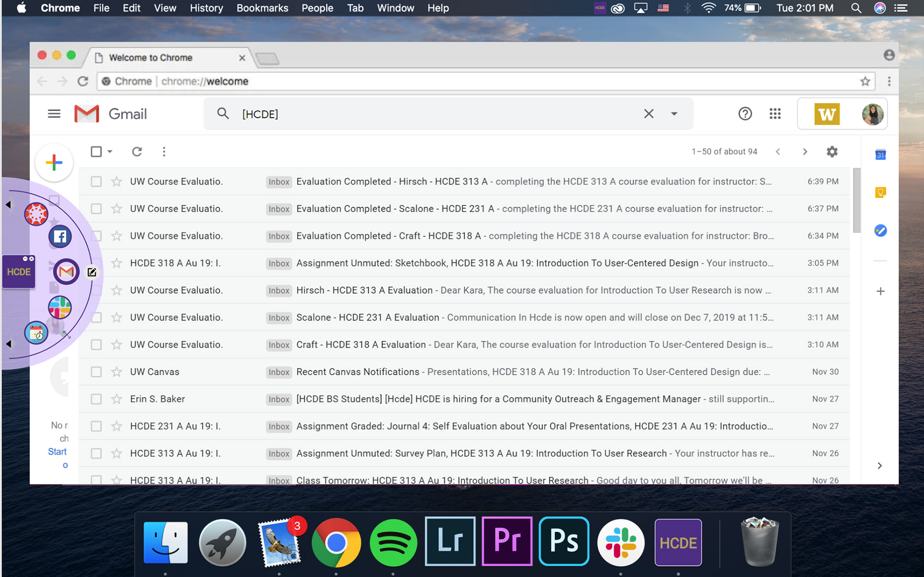Open the HCDE is hiring email from Erin S. Baker
The image size is (924, 577).
464,399
